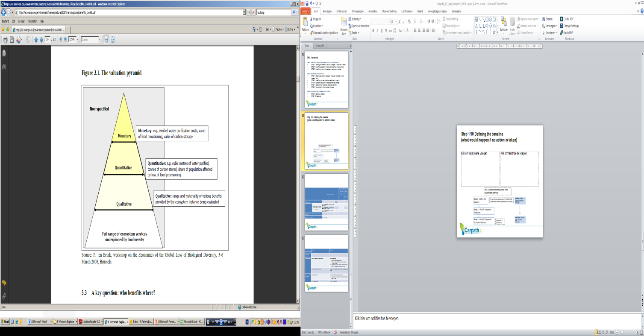The width and height of the screenshot is (644, 336).
Task: Click Opmaak kopiëren/plakken format painter
Action: pos(325,32)
